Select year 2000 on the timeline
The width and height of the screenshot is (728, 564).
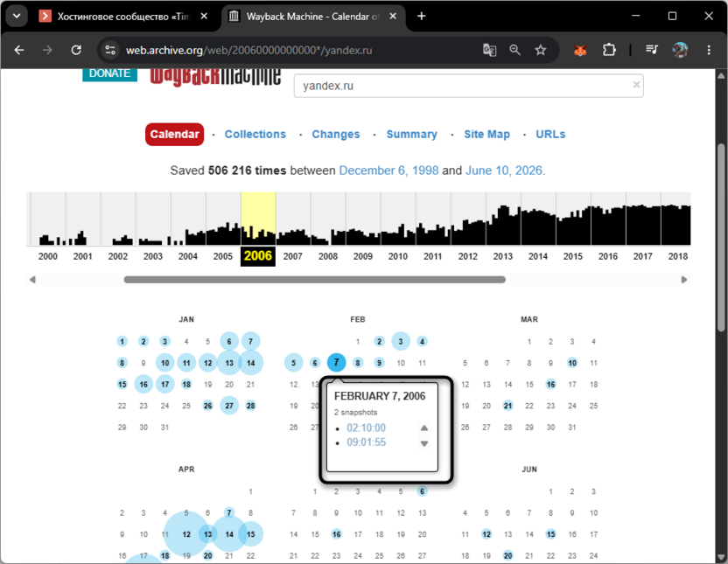tap(48, 256)
